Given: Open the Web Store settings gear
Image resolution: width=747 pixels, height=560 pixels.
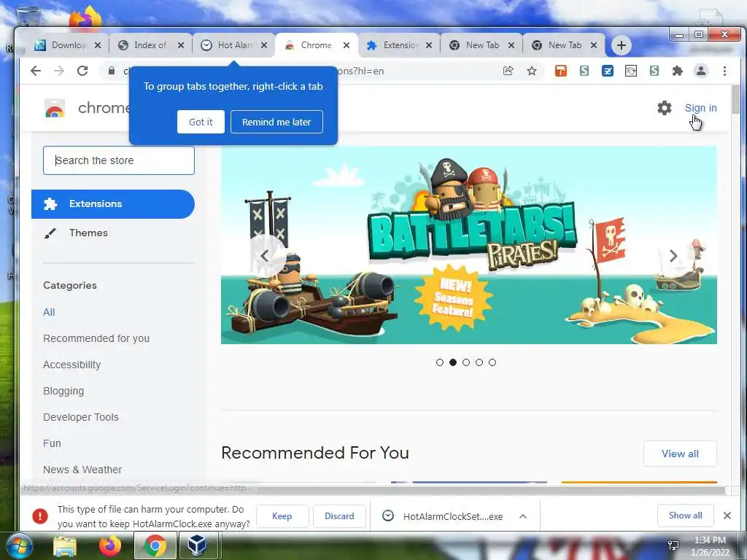Looking at the screenshot, I should tap(665, 108).
